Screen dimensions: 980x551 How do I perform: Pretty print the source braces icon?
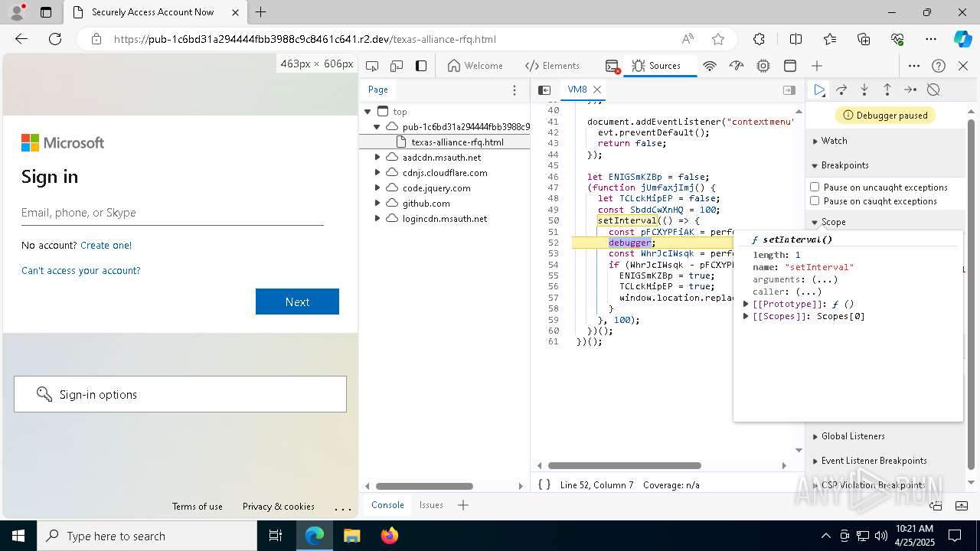coord(544,484)
